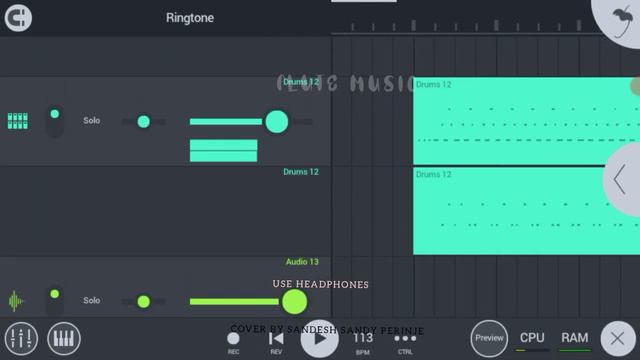
Task: Select Drums 12 label in the track header without controls
Action: pyautogui.click(x=301, y=172)
